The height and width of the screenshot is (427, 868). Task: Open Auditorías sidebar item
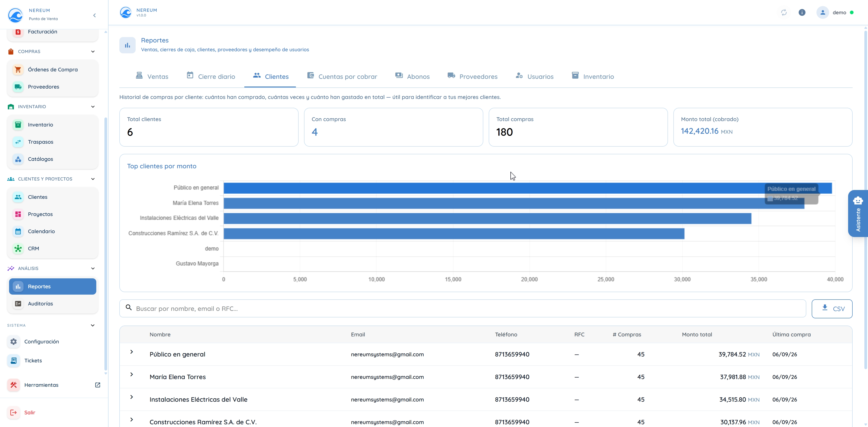pyautogui.click(x=53, y=304)
